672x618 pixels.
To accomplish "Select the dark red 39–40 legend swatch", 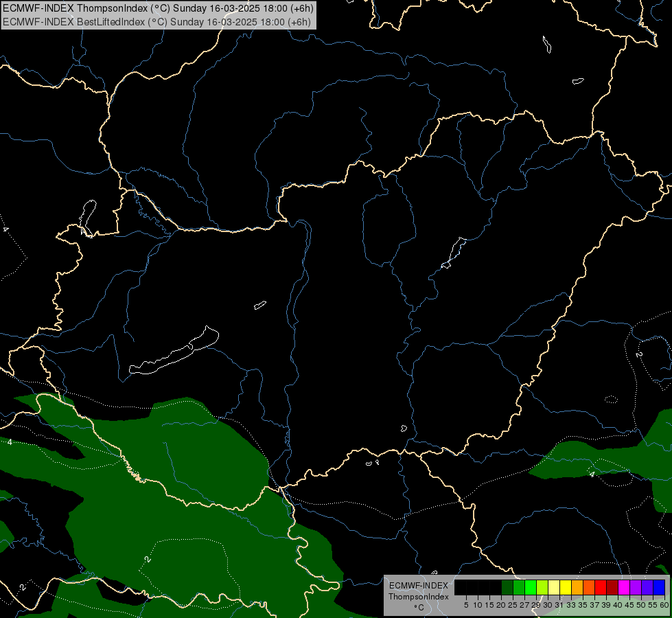I will point(612,587).
